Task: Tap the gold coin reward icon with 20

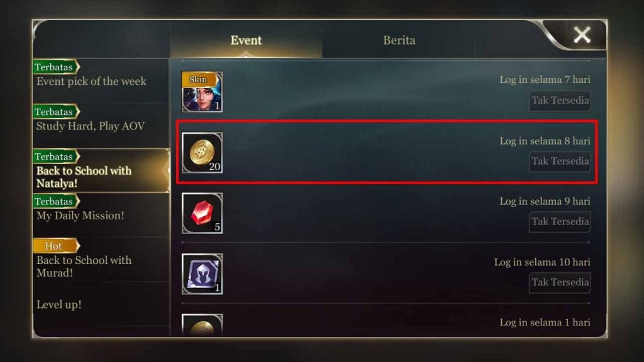Action: click(202, 153)
